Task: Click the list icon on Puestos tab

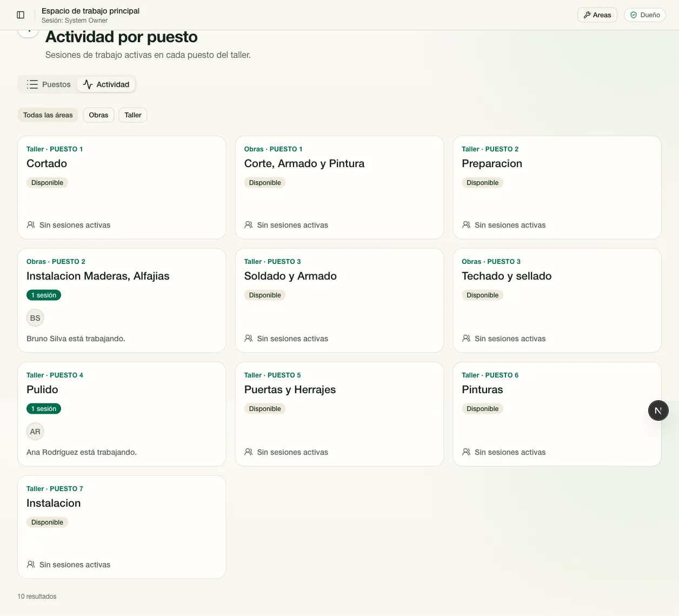Action: pos(32,84)
